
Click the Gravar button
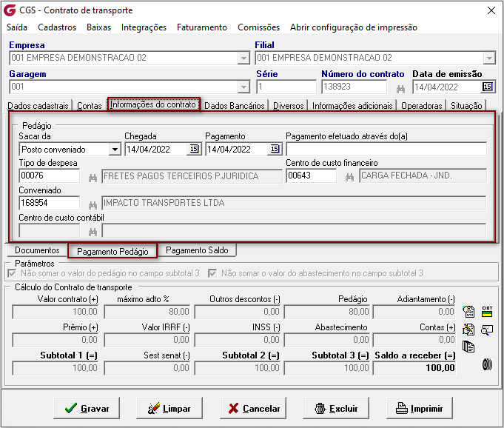coord(87,408)
